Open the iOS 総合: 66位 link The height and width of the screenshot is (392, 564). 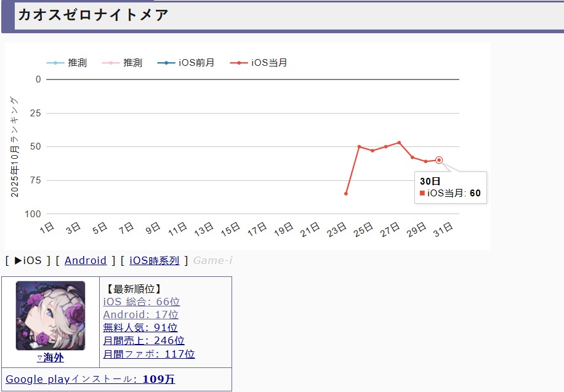[x=142, y=302]
